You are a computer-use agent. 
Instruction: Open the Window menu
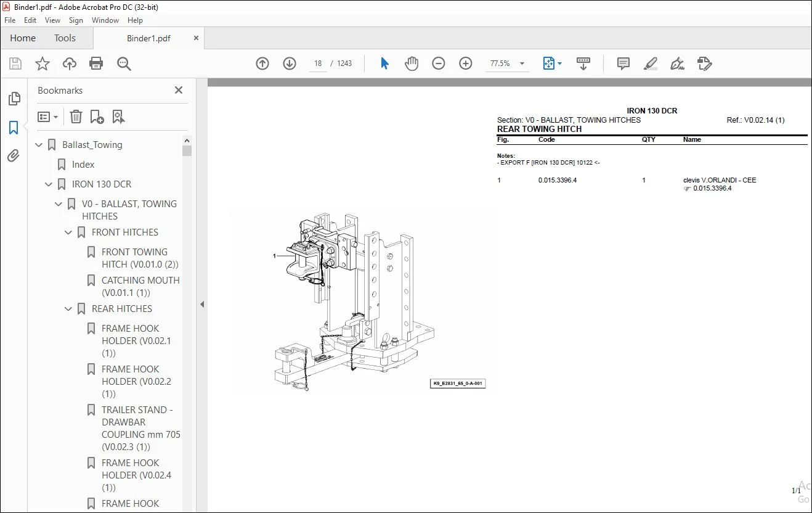coord(105,20)
